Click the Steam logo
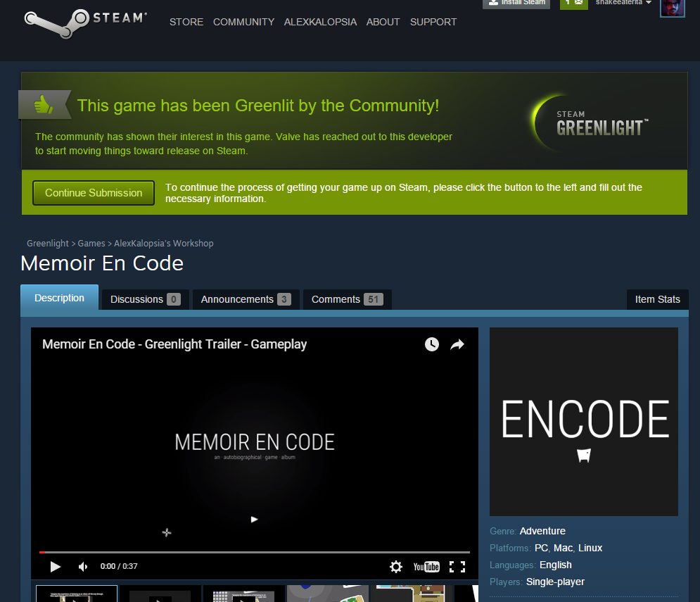 [86, 23]
